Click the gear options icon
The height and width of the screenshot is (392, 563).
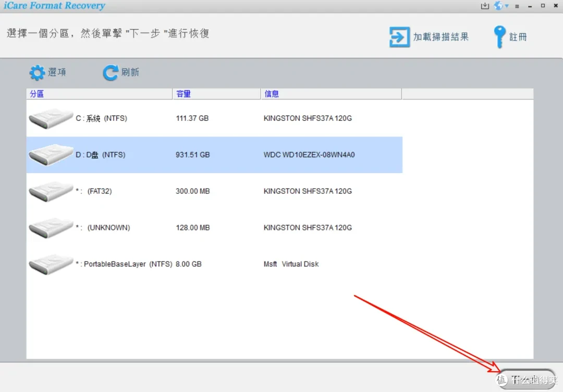click(37, 72)
